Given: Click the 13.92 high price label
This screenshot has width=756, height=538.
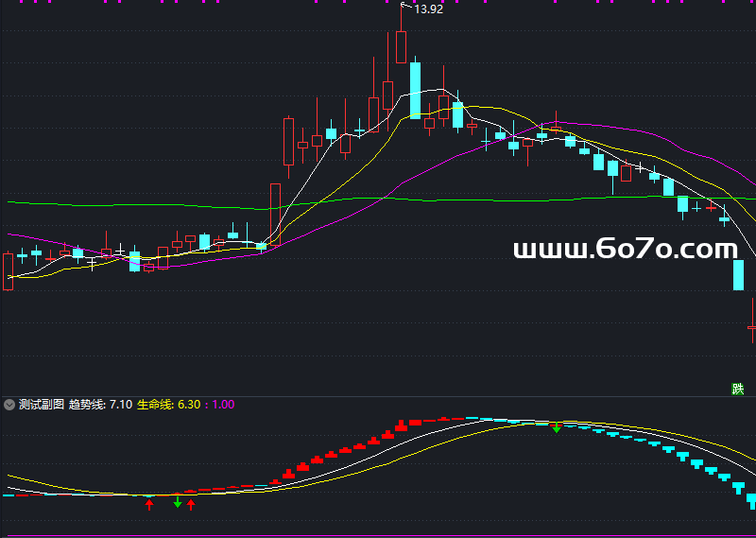Looking at the screenshot, I should coord(428,9).
